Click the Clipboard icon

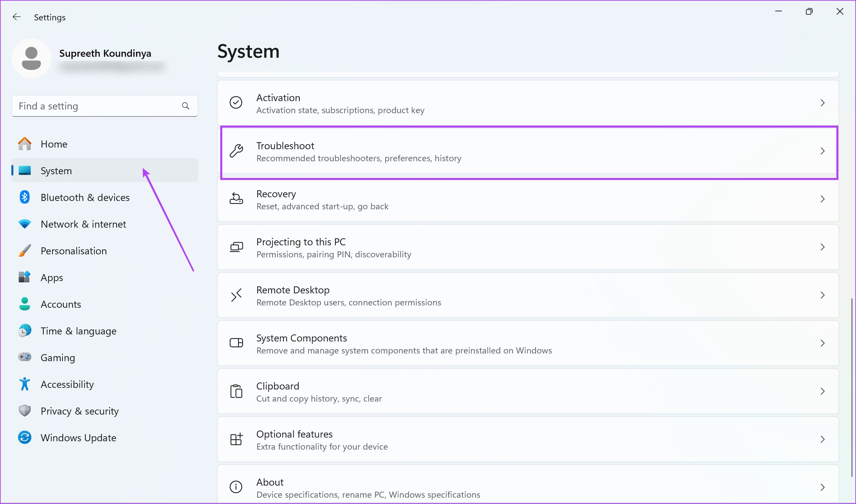pyautogui.click(x=236, y=391)
